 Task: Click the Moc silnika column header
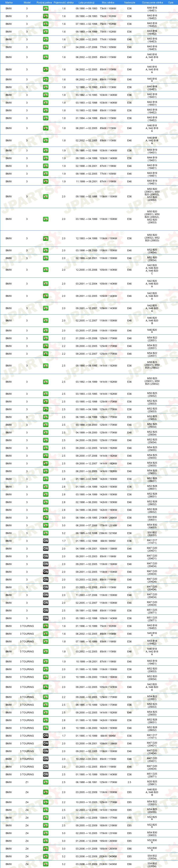pos(108,2)
